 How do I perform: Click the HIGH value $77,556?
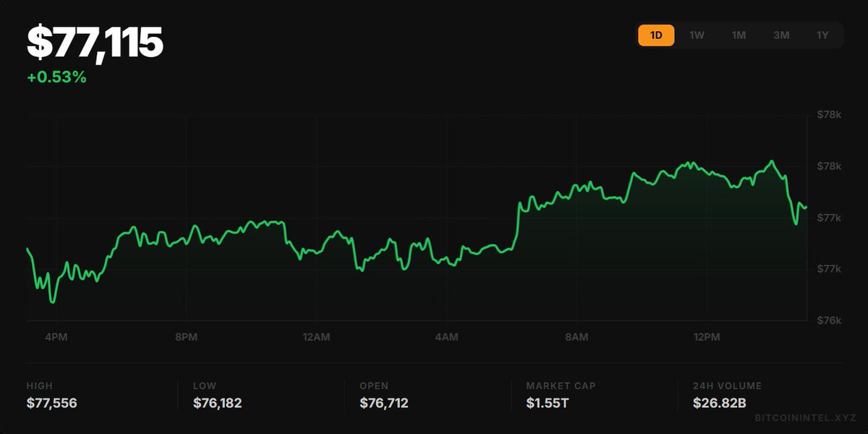pyautogui.click(x=52, y=403)
